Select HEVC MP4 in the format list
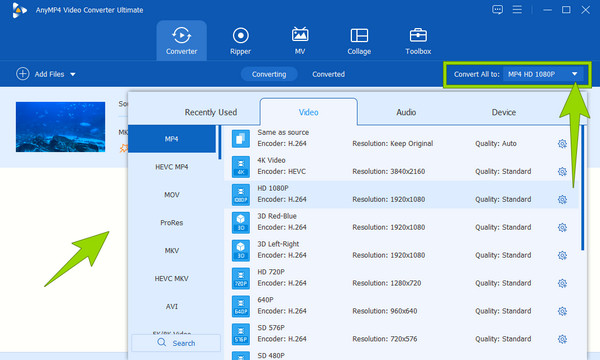The height and width of the screenshot is (360, 600). tap(173, 167)
